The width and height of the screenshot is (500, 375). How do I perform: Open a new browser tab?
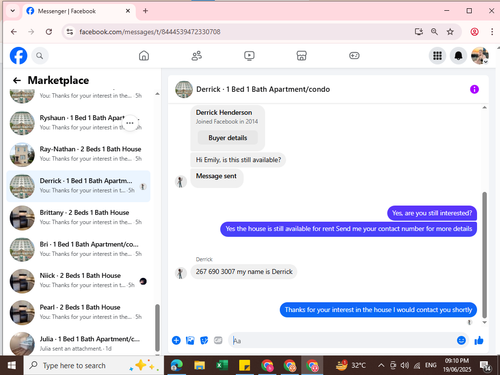(145, 11)
